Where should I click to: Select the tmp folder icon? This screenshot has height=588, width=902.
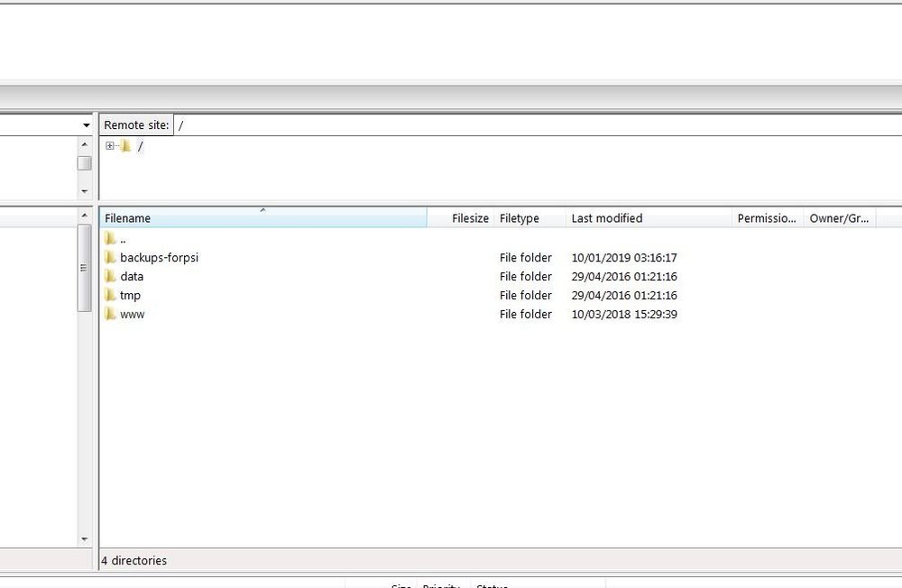click(110, 295)
